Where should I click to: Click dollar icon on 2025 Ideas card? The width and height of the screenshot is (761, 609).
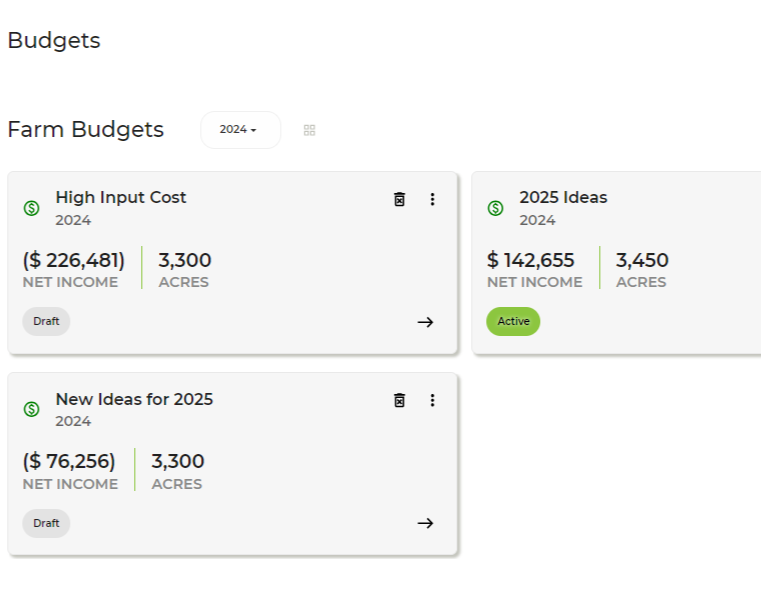[496, 208]
